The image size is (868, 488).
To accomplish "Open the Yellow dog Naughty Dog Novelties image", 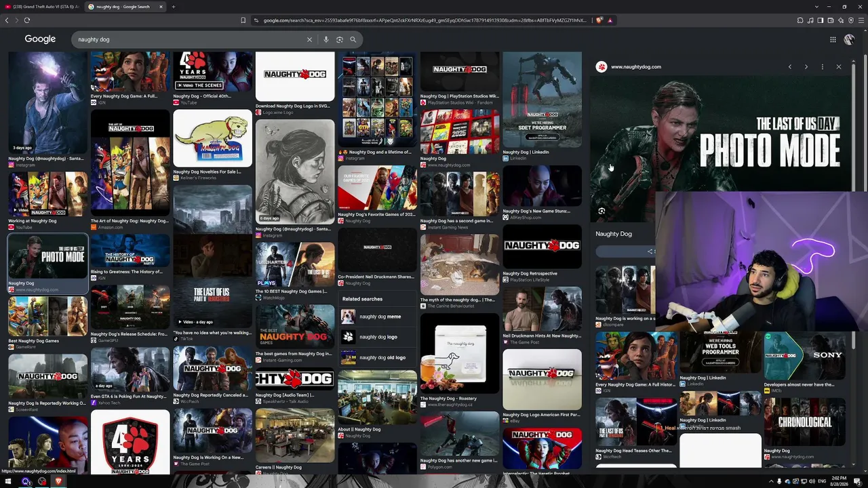I will [212, 138].
